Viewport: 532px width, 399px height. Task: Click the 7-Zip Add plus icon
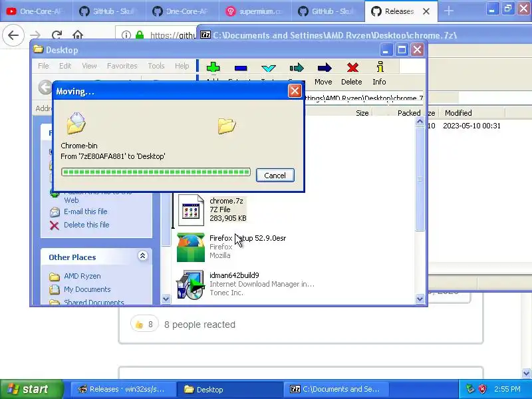coord(213,67)
